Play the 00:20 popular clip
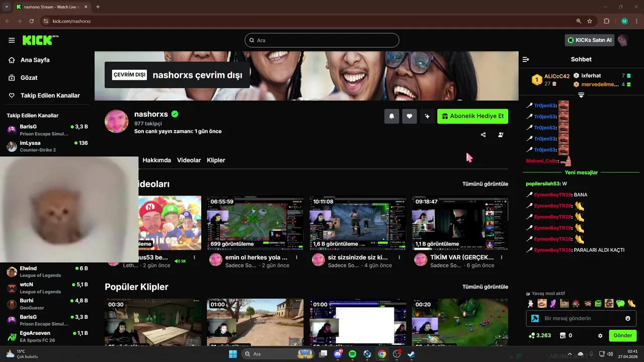644x362 pixels. tap(460, 322)
